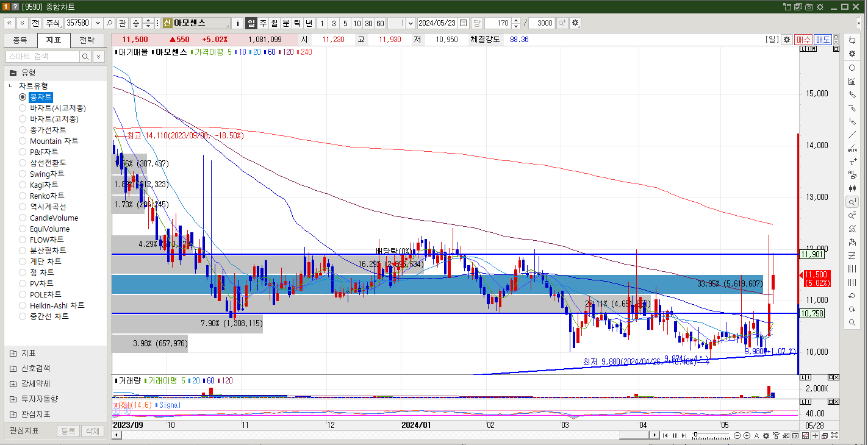Click the i information button beside 아모센스
This screenshot has height=445, width=868.
click(x=238, y=23)
